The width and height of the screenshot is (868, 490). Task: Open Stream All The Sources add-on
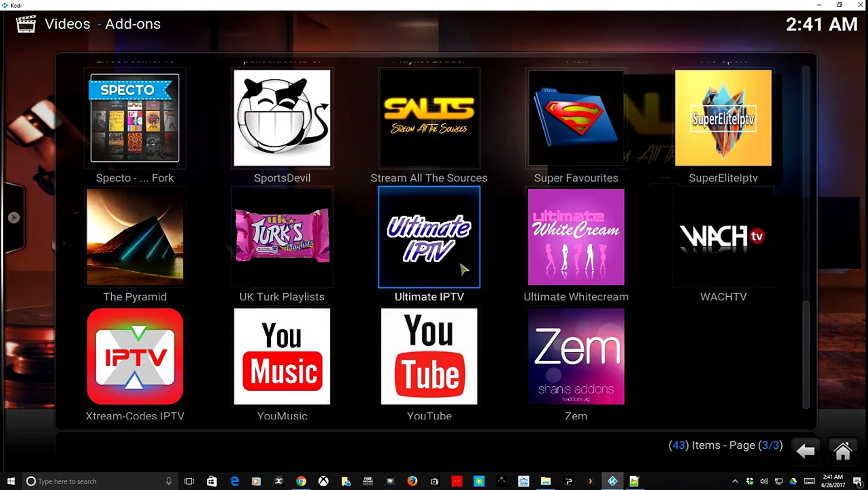429,118
